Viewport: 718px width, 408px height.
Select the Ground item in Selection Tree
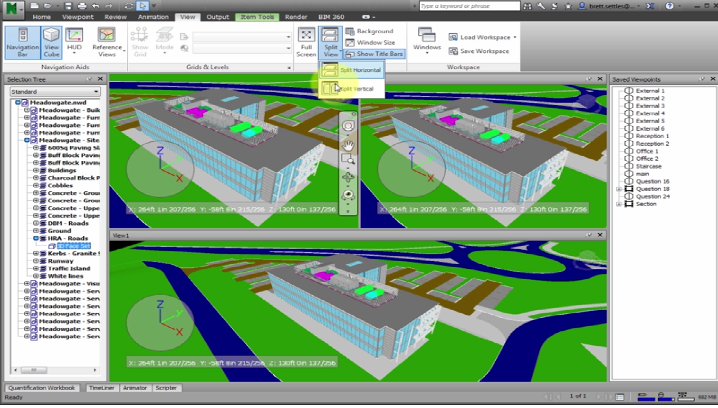[x=60, y=231]
